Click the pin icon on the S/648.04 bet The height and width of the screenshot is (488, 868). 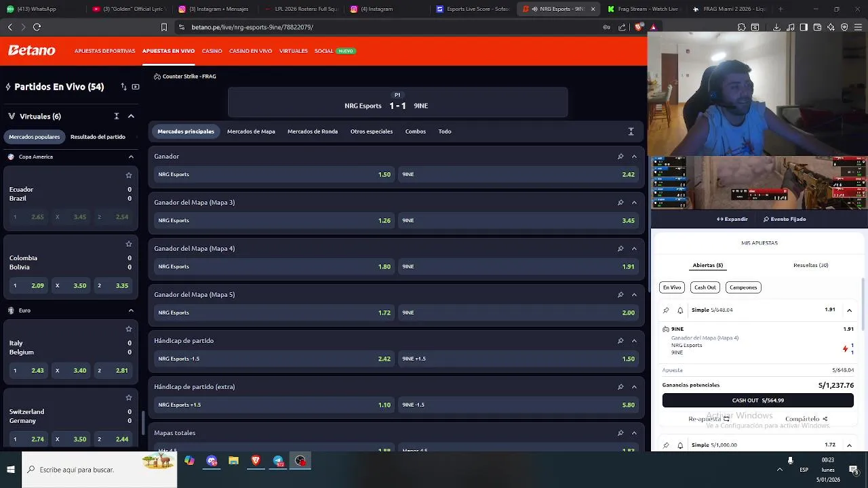tap(666, 310)
